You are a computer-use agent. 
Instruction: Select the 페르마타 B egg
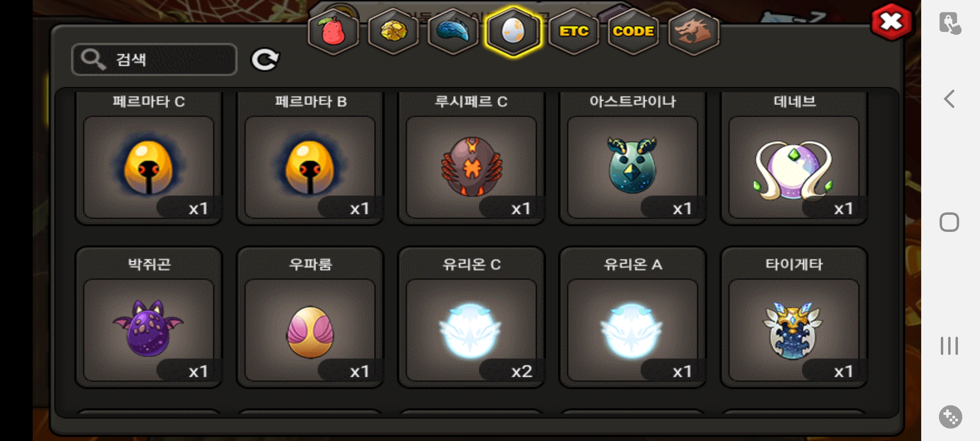310,158
